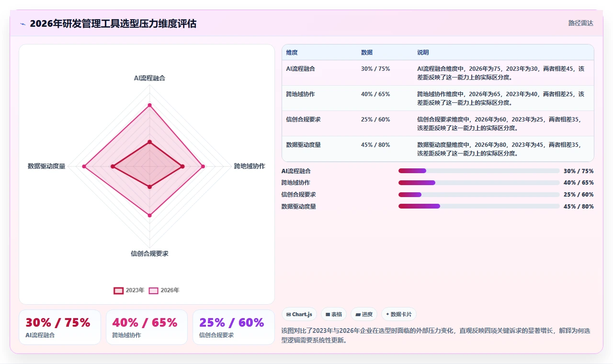The image size is (613, 364).
Task: Select the 进度 tag
Action: point(364,314)
